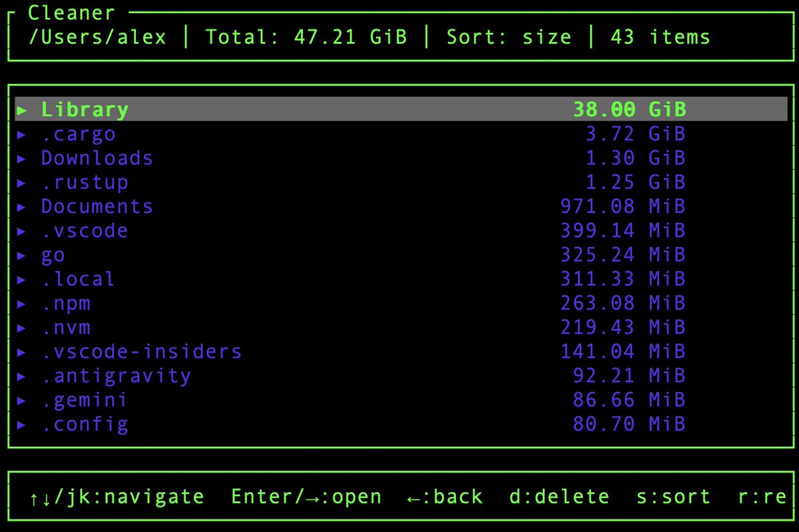
Task: Click the ←:back hint
Action: click(x=445, y=497)
